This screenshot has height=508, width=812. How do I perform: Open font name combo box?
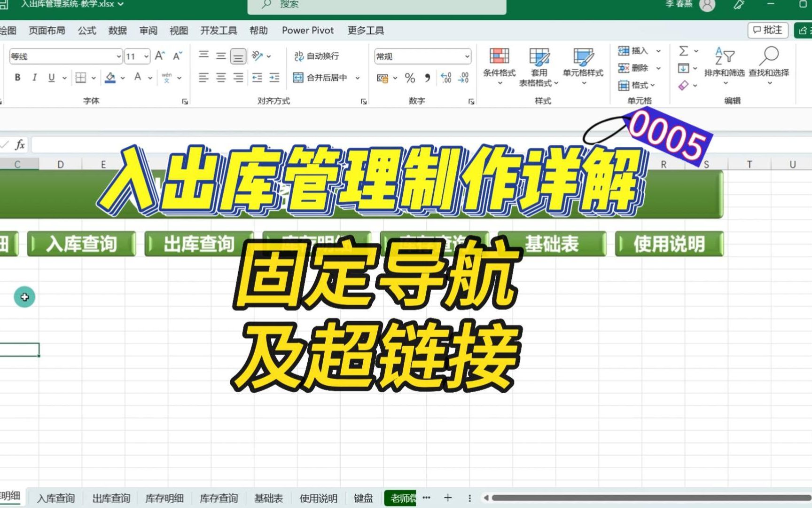66,56
